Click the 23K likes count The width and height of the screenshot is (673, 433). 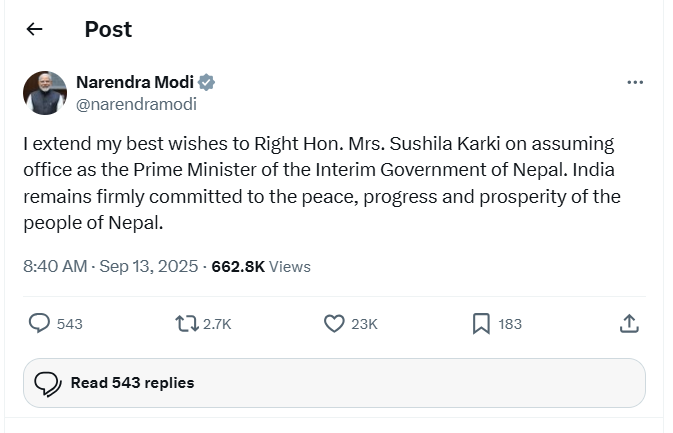365,324
